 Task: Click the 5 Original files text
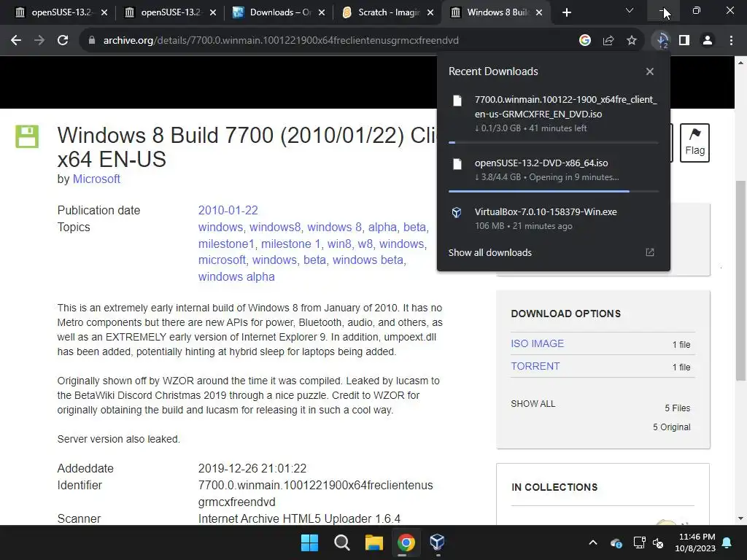coord(671,427)
